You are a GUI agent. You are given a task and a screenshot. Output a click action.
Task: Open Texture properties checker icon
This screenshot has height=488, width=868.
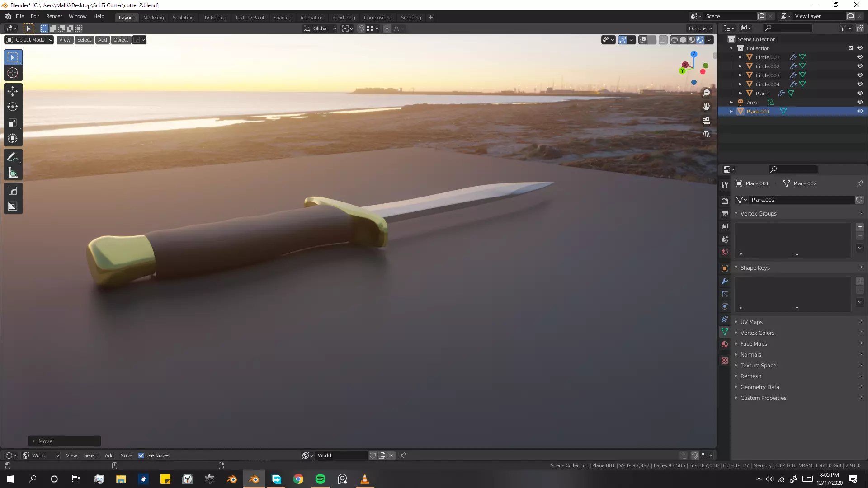725,361
